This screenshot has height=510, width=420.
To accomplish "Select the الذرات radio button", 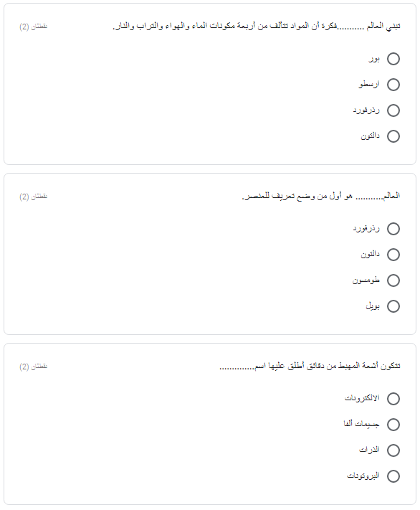I will point(393,450).
